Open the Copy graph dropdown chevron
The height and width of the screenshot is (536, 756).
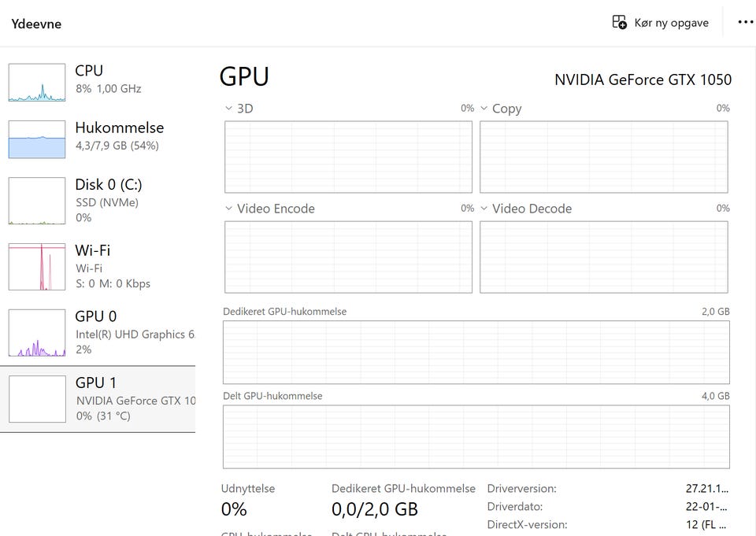pos(484,108)
